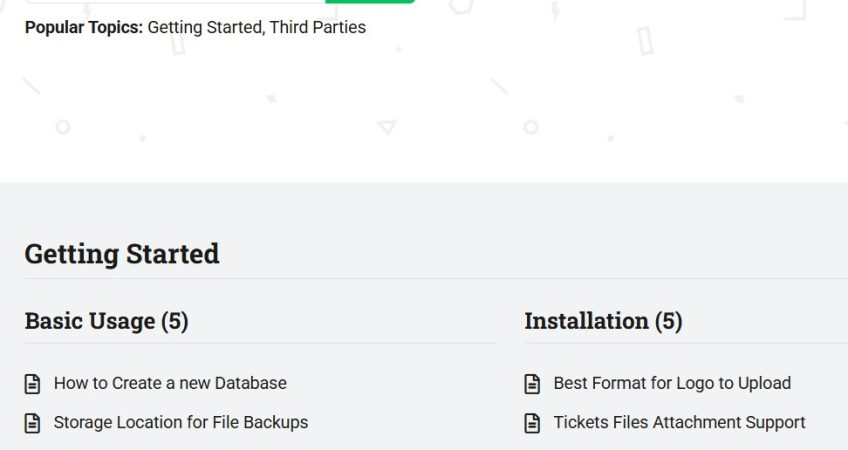This screenshot has width=848, height=450.
Task: Open the How to Create a new Database article
Action: pyautogui.click(x=170, y=383)
